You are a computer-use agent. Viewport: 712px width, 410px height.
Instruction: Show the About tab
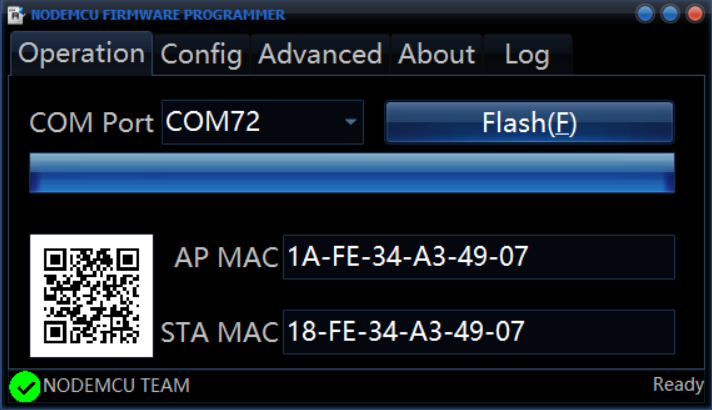[436, 54]
